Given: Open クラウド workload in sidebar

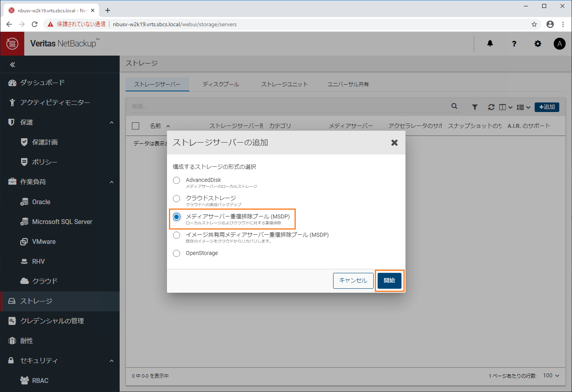Looking at the screenshot, I should [x=45, y=281].
